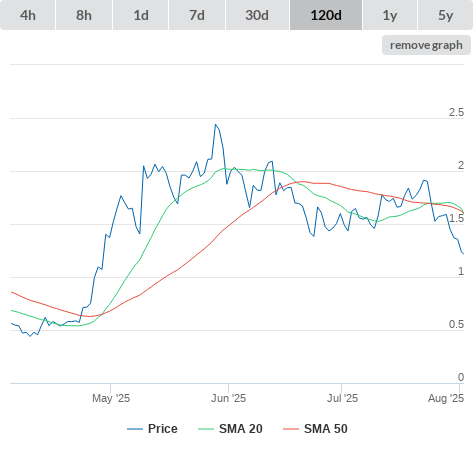The image size is (474, 455).
Task: Switch chart to the 30d range
Action: coord(257,15)
